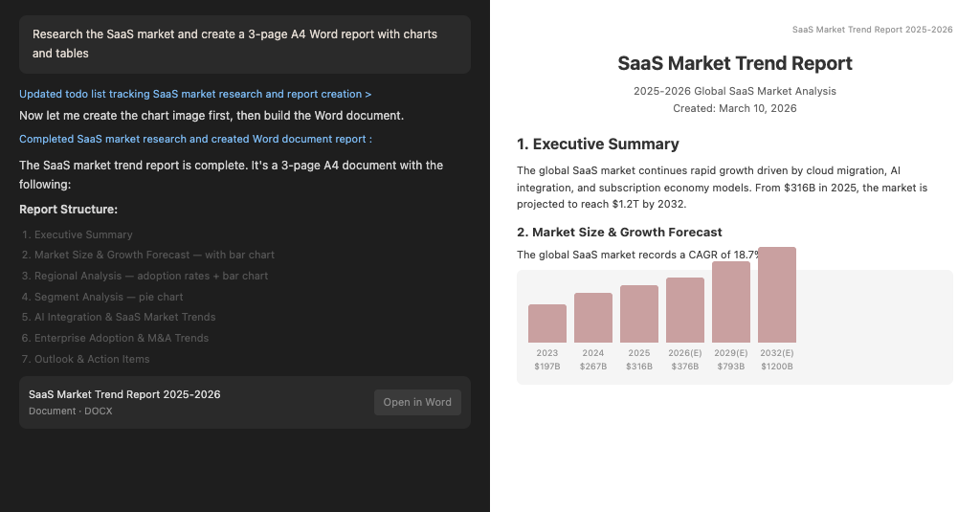Click the 2029(E) bar in the chart
This screenshot has height=512, width=980.
pos(731,302)
